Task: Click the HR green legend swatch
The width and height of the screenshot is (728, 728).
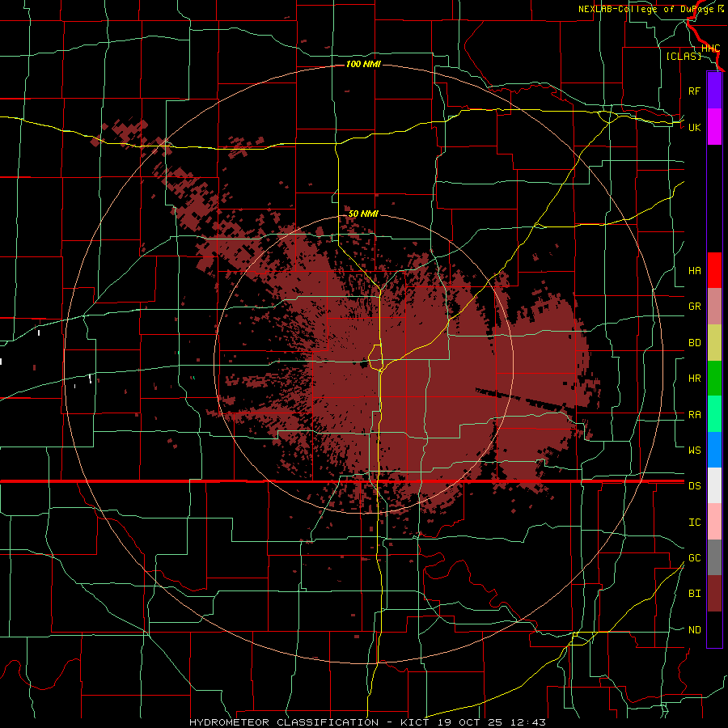Action: point(714,379)
